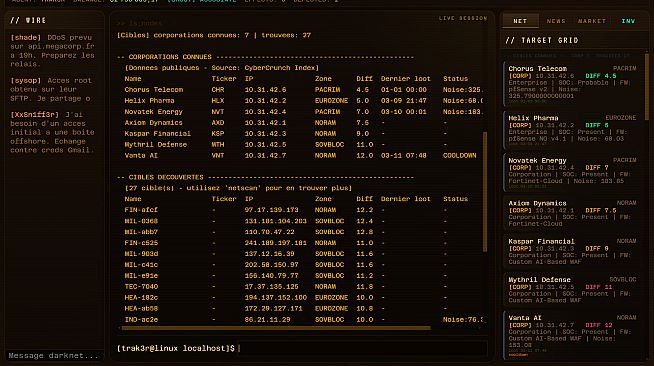Select Helix Pharma target card
The image size is (654, 366).
tap(572, 130)
